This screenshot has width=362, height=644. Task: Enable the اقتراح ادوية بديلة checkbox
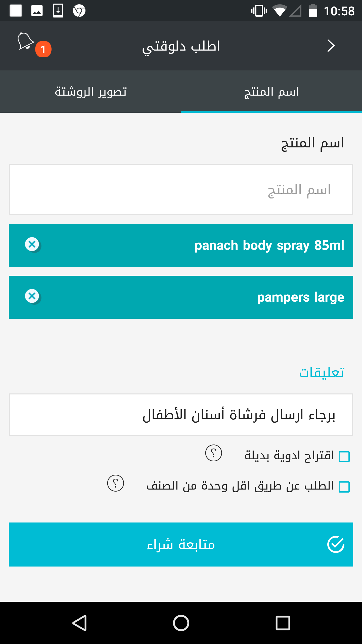point(344,457)
